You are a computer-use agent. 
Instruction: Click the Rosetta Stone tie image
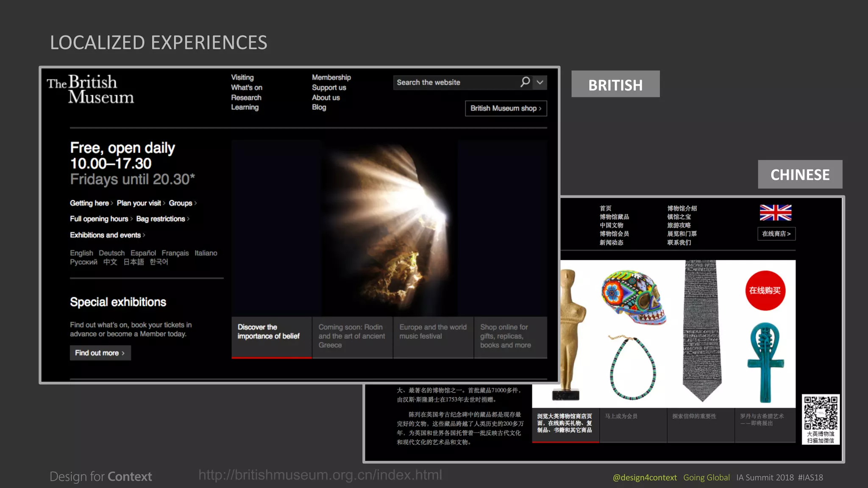click(702, 331)
